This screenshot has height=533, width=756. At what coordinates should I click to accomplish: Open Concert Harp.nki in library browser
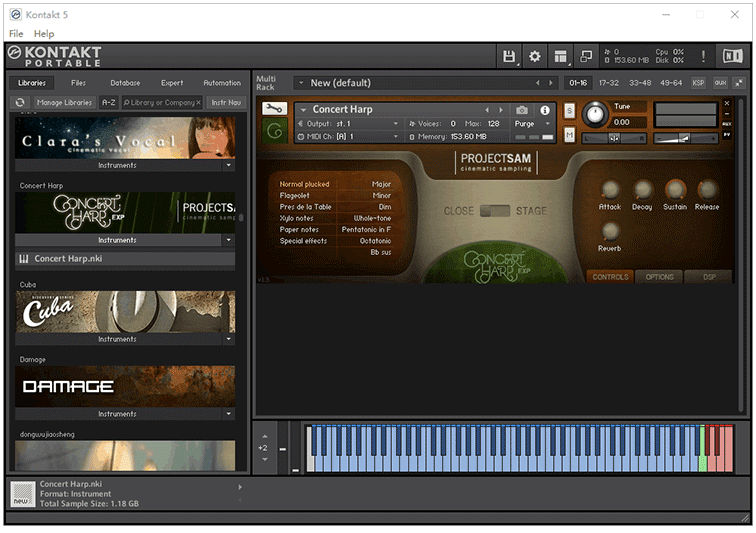pos(125,259)
